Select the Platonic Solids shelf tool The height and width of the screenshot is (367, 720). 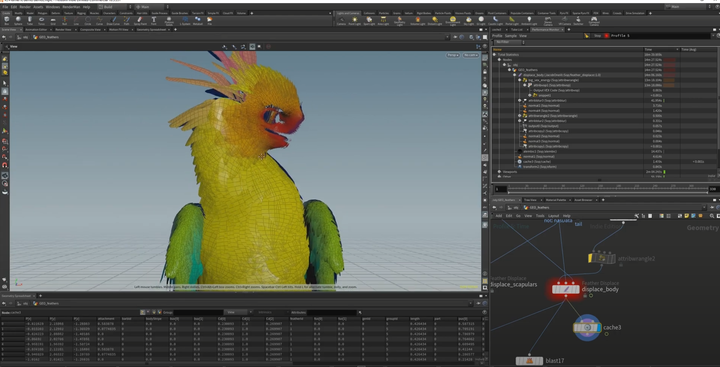click(x=169, y=21)
